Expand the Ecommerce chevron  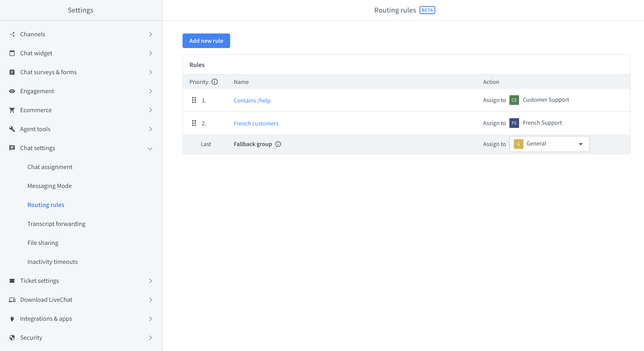(x=151, y=110)
